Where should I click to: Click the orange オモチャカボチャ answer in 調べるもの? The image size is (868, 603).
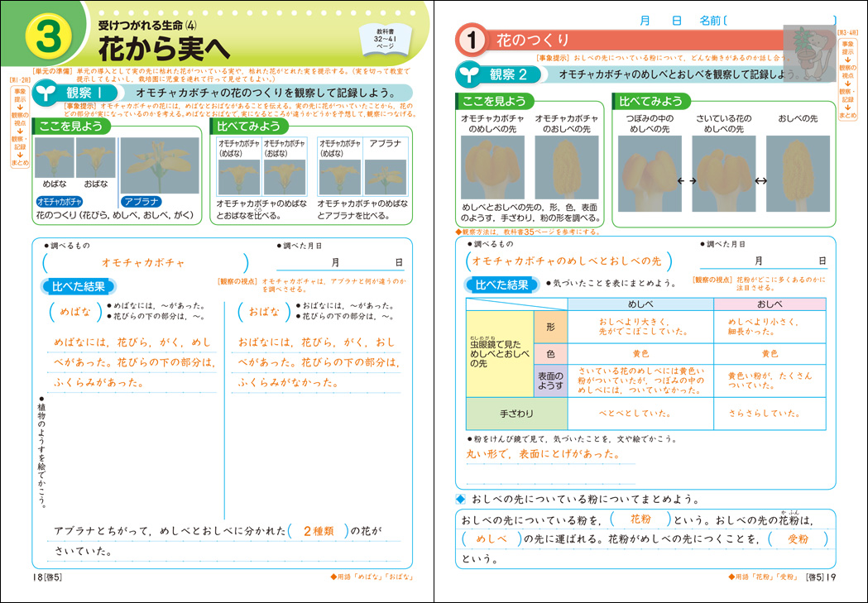(143, 263)
